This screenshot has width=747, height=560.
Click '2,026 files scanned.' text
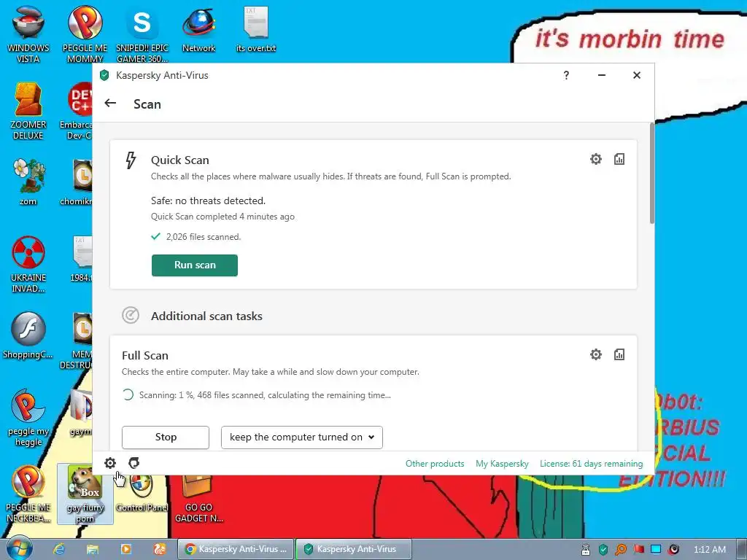click(x=204, y=237)
